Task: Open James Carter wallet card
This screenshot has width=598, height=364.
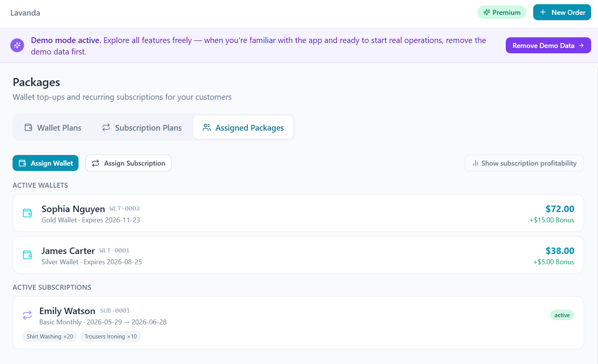Action: click(x=298, y=255)
